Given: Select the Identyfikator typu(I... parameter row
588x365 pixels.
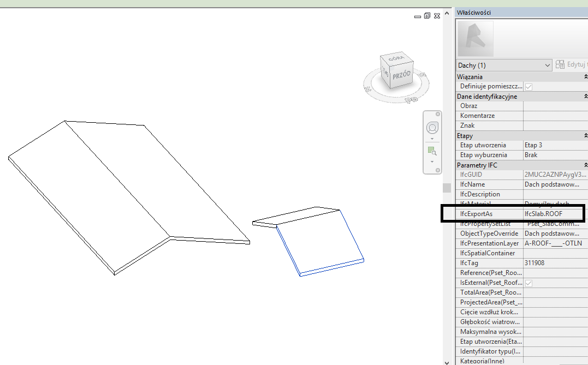Looking at the screenshot, I should click(x=521, y=351).
